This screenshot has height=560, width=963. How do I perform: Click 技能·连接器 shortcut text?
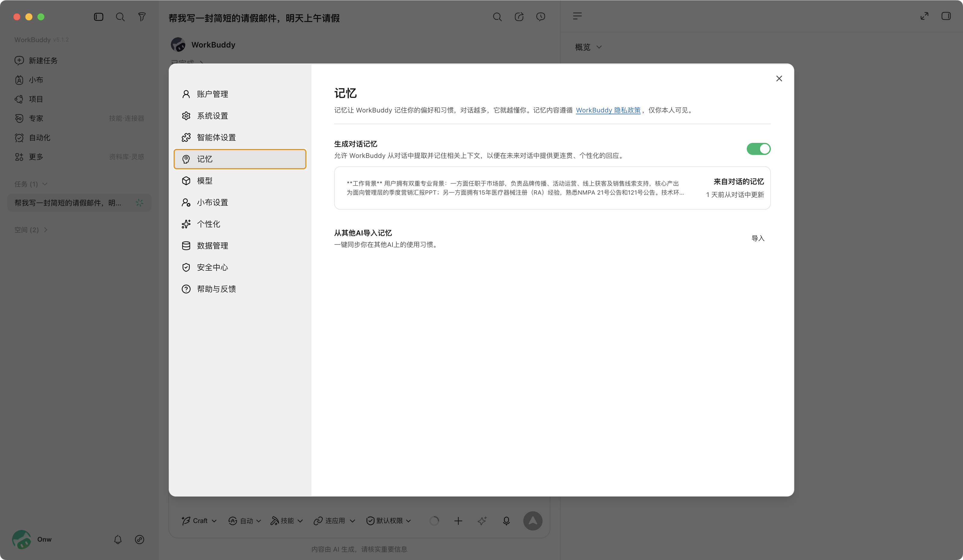coord(127,118)
